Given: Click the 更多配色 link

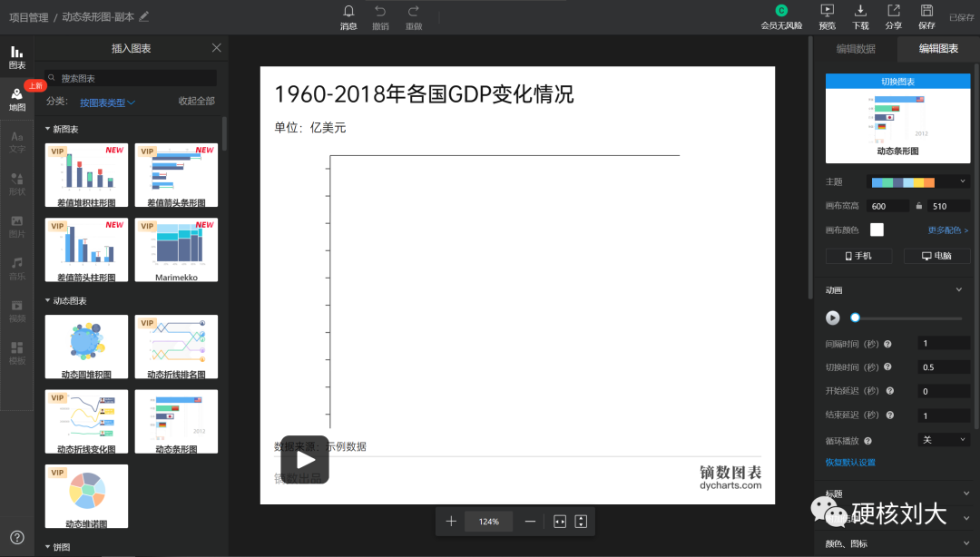Looking at the screenshot, I should click(x=947, y=230).
